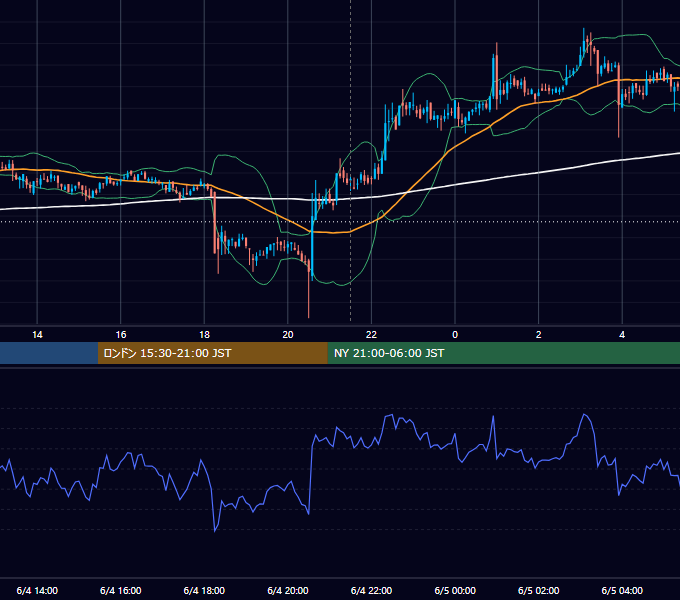Click the 6/4 14:00 date label
The height and width of the screenshot is (600, 680).
coord(37,590)
